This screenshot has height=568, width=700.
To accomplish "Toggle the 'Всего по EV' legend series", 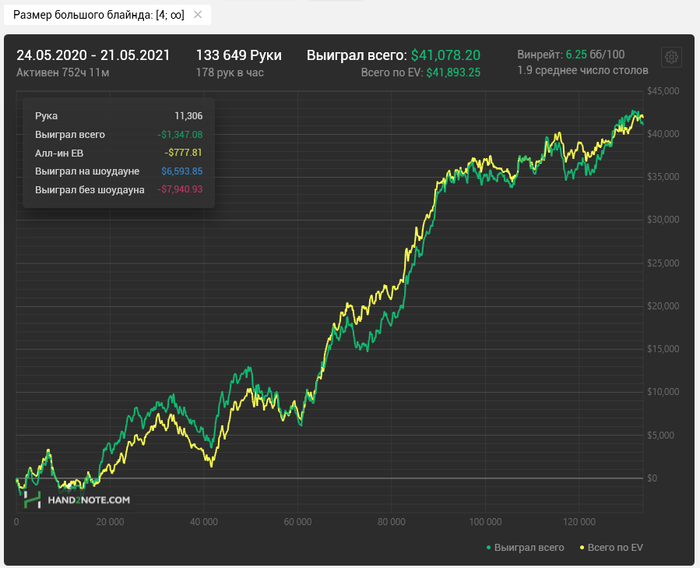I will click(x=615, y=547).
